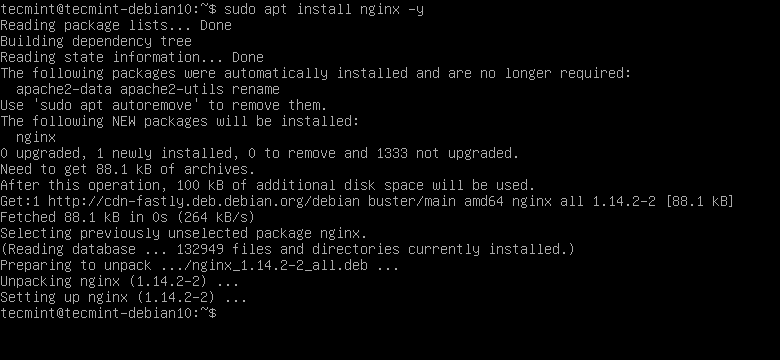Click the 'Building dependency tree' line
780x360 pixels.
(96, 41)
